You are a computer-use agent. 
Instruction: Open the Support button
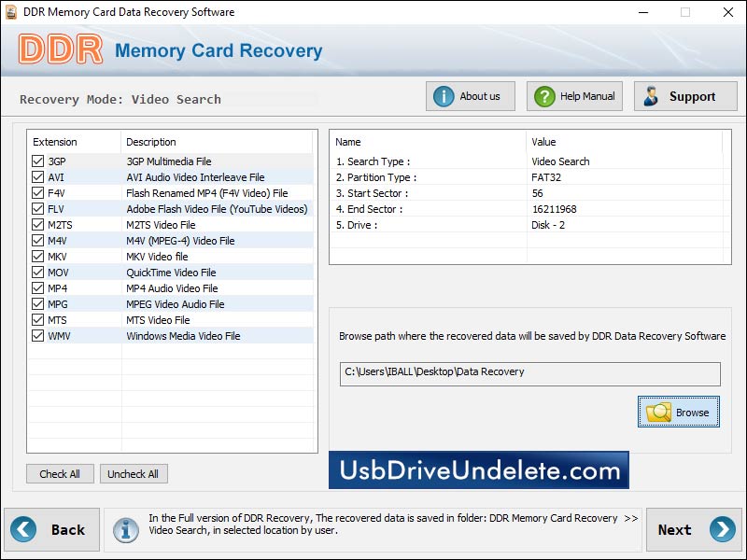(x=685, y=96)
